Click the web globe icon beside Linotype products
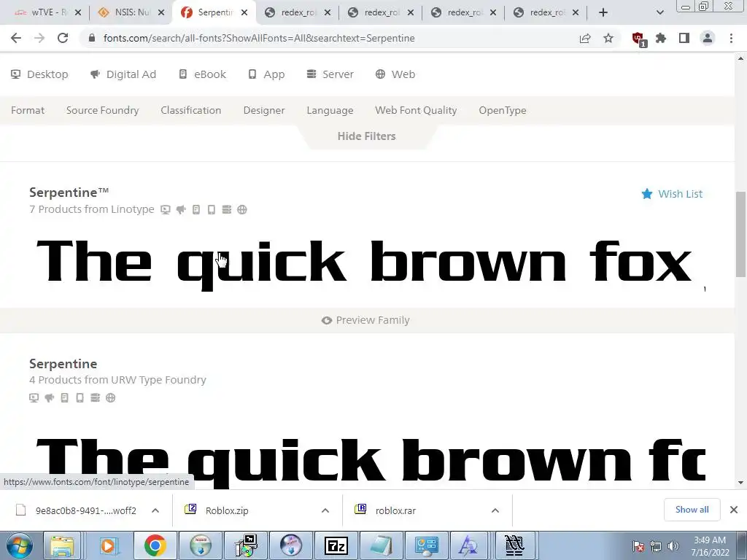 [x=242, y=209]
